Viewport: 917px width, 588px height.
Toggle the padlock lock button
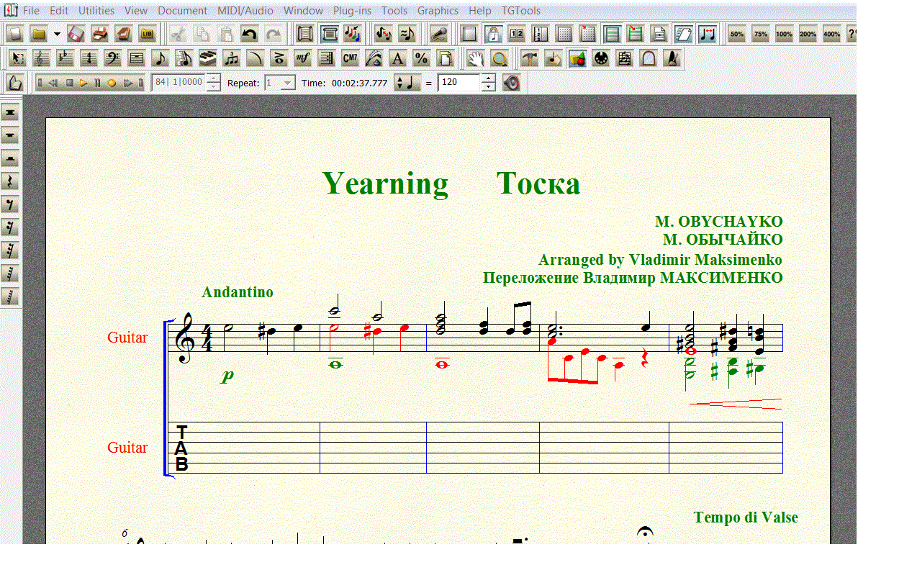492,34
